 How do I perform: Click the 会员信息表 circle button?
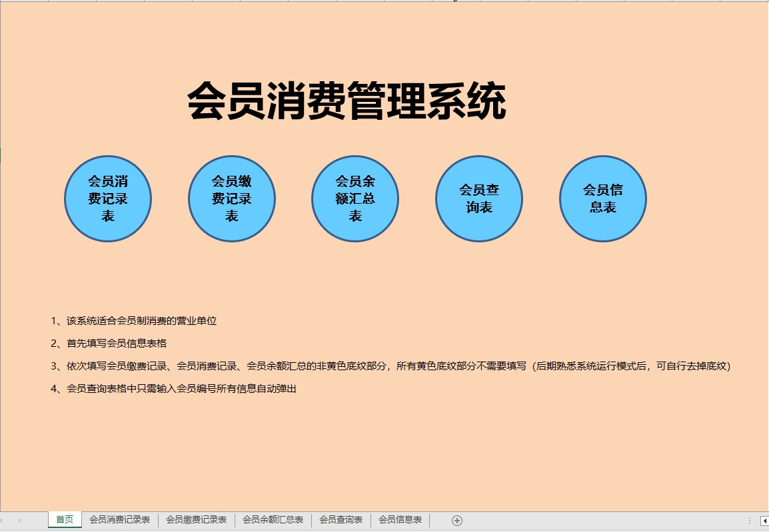point(602,198)
